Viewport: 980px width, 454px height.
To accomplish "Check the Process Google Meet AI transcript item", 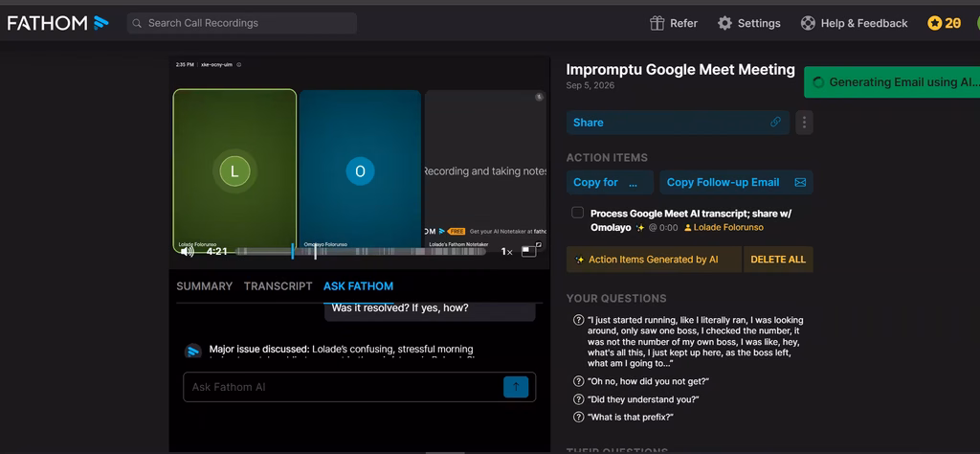I will pyautogui.click(x=577, y=214).
